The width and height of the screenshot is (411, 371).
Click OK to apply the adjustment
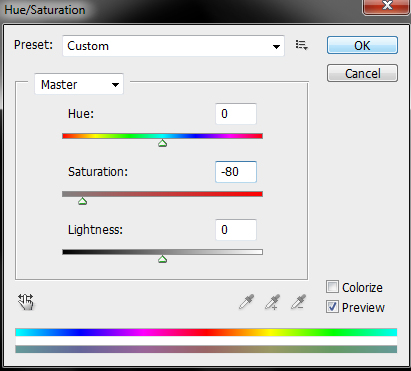pos(362,45)
